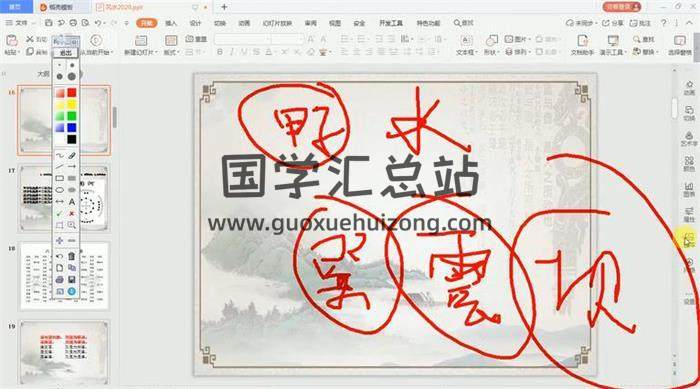Click the trash can clear-annotations icon
This screenshot has height=389, width=700.
[x=72, y=256]
